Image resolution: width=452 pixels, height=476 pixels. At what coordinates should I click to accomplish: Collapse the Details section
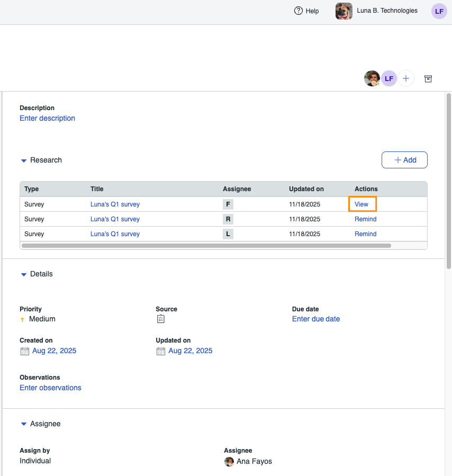point(24,274)
